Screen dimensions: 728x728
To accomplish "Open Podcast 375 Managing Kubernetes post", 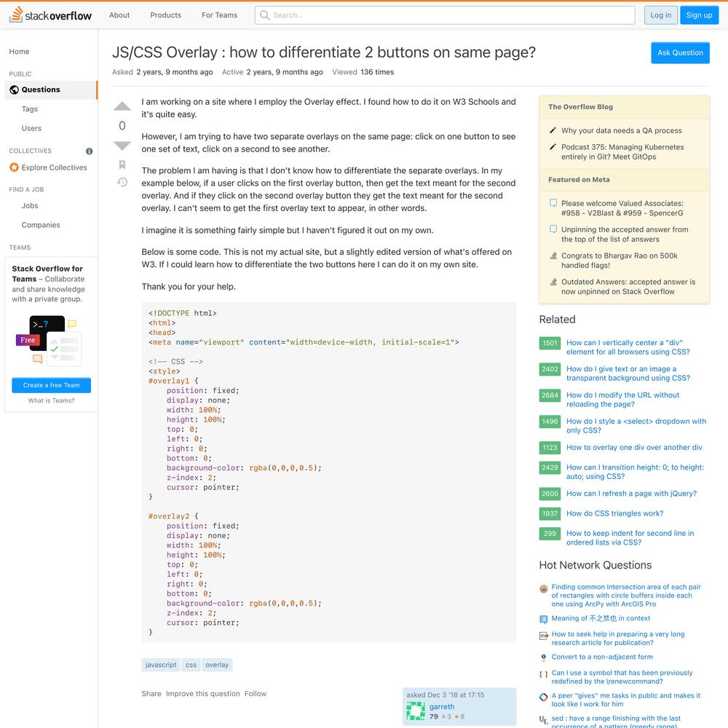I will [x=622, y=152].
